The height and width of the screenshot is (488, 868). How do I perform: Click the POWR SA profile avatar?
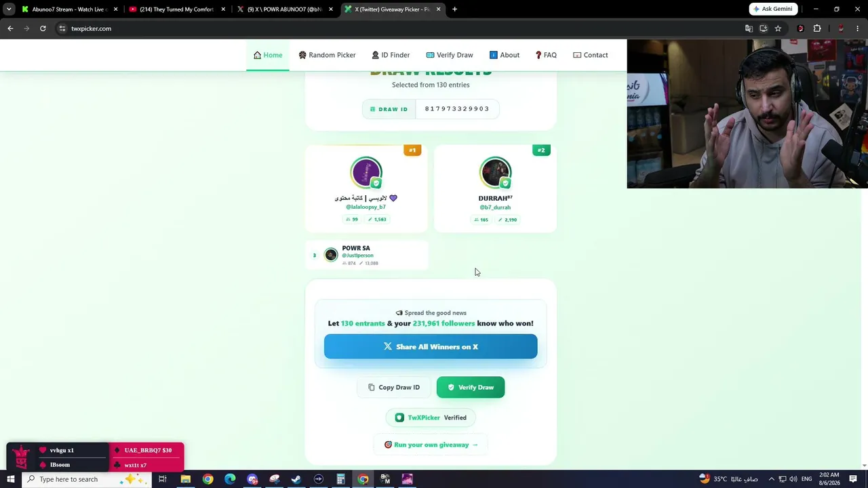coord(331,255)
